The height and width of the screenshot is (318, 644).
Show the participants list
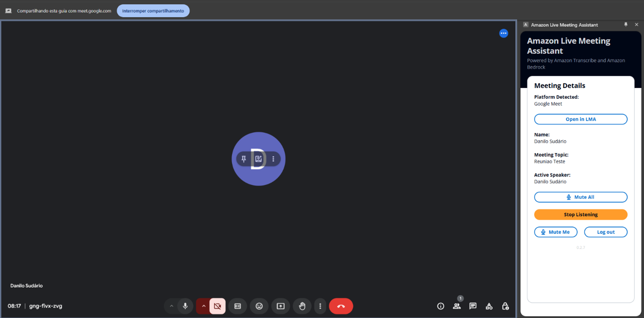tap(456, 306)
